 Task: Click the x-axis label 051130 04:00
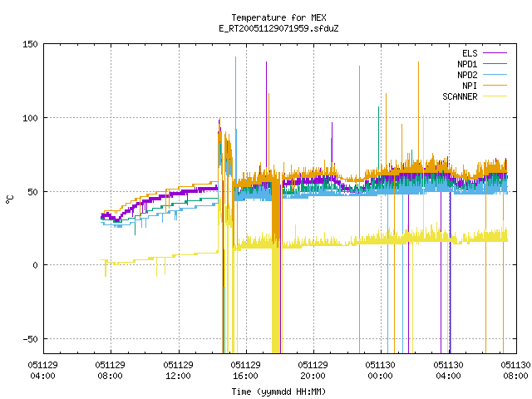[448, 371]
